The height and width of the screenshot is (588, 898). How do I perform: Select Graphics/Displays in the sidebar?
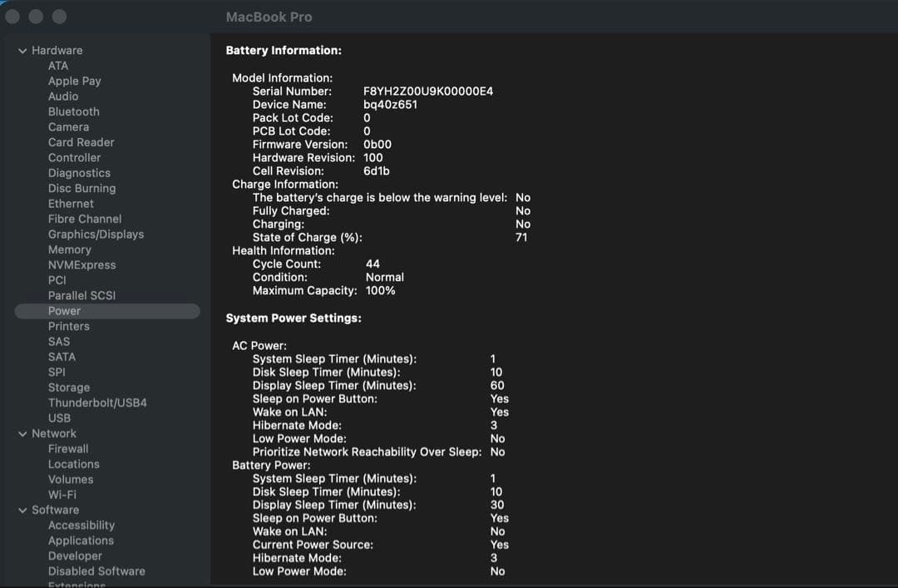click(96, 234)
